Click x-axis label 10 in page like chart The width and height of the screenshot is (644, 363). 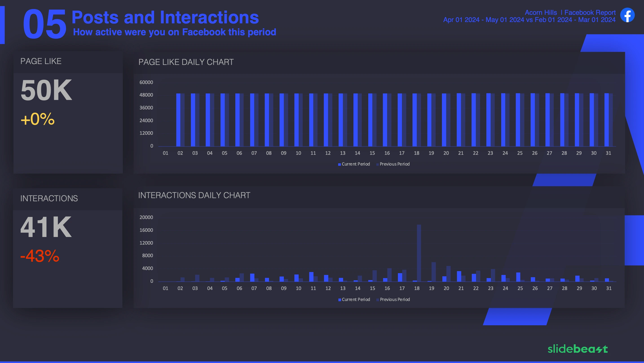(x=298, y=153)
